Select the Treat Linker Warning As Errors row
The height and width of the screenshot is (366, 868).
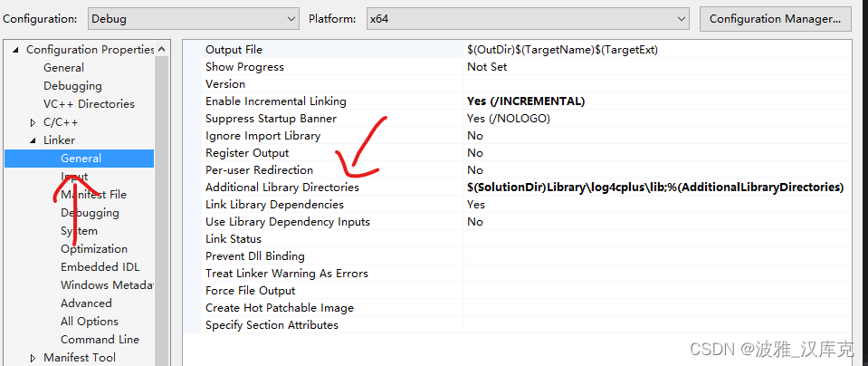[526, 273]
